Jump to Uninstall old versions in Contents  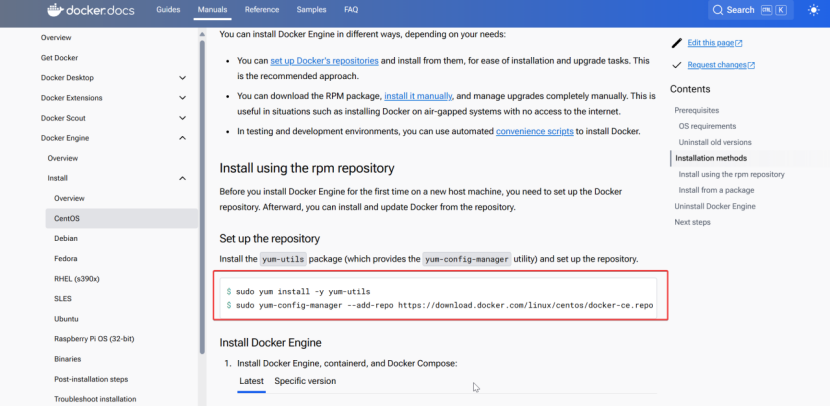715,142
